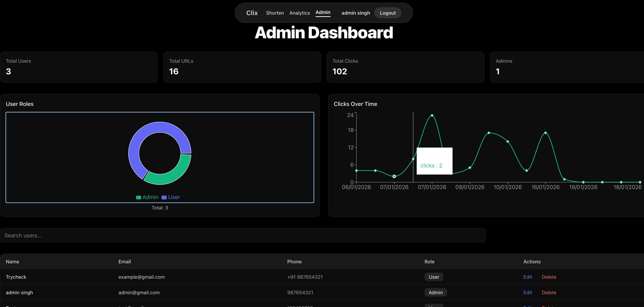The height and width of the screenshot is (307, 644).
Task: Click the 'Total: 3' text under chart
Action: point(160,208)
